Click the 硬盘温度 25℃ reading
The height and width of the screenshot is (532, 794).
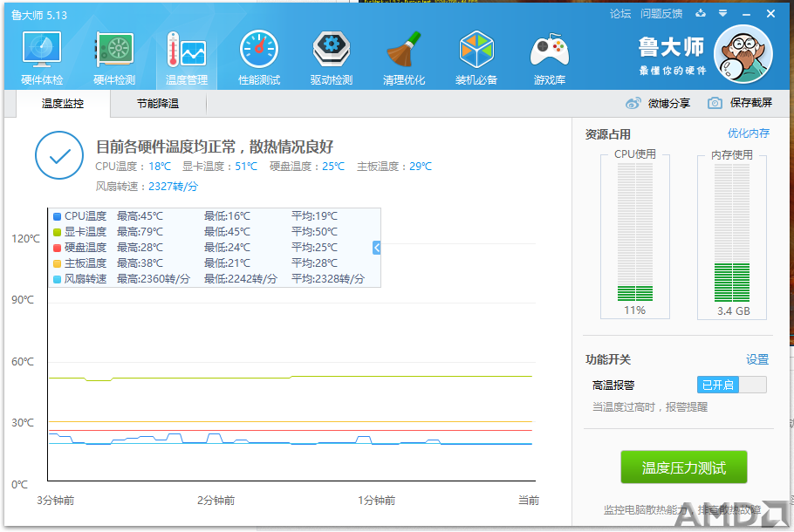tap(307, 166)
